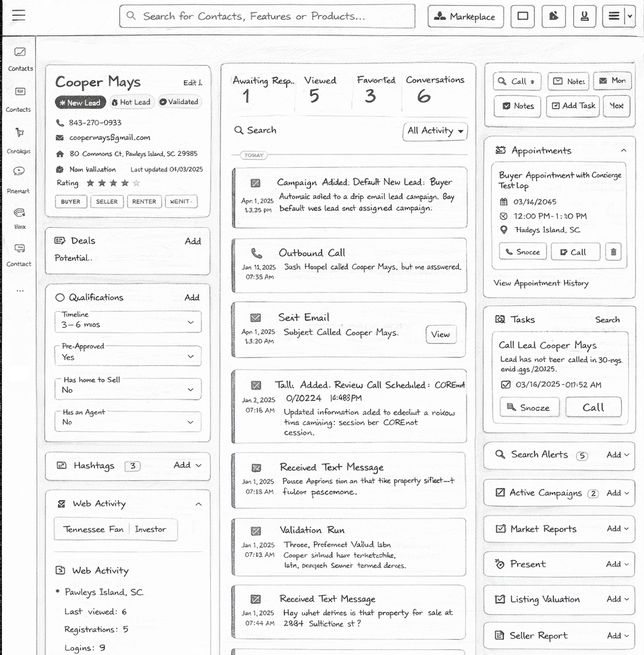Toggle the BUYER tag
This screenshot has height=655, width=644.
(71, 201)
